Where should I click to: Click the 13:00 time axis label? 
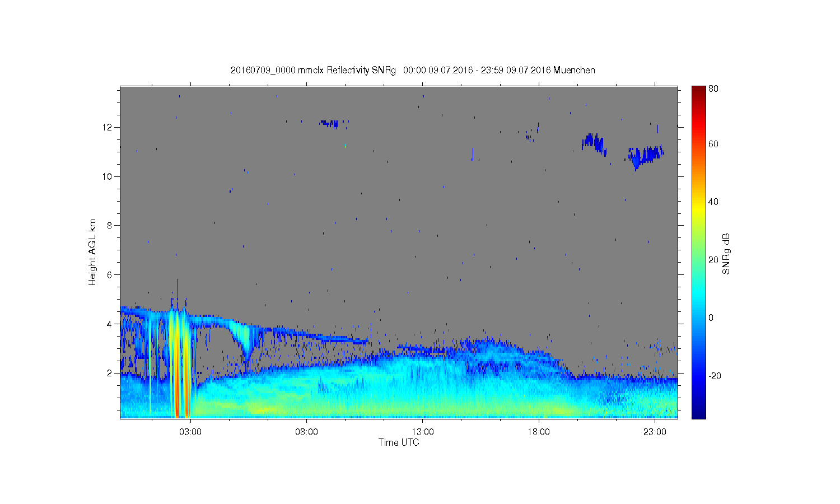pyautogui.click(x=423, y=432)
